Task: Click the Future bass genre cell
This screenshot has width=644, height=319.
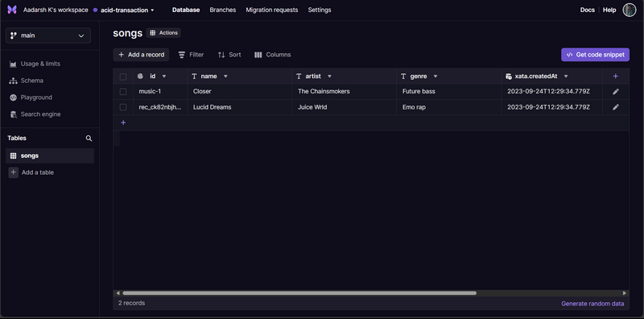Action: 449,92
